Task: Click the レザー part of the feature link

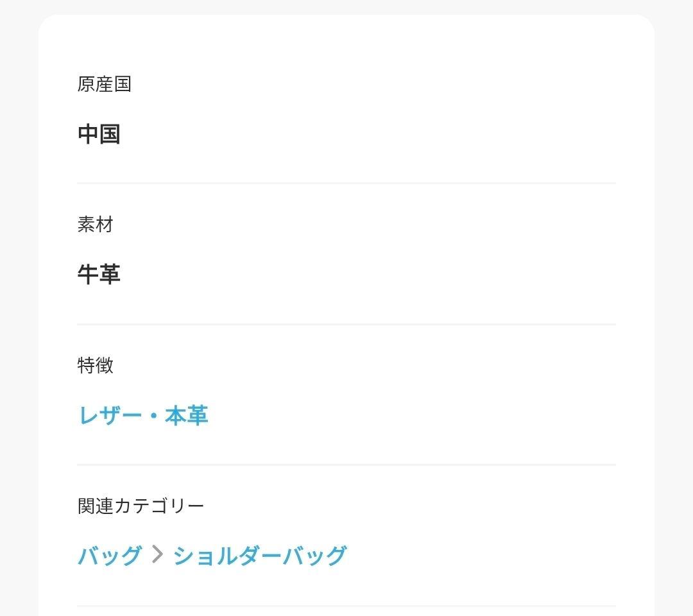Action: pos(110,415)
